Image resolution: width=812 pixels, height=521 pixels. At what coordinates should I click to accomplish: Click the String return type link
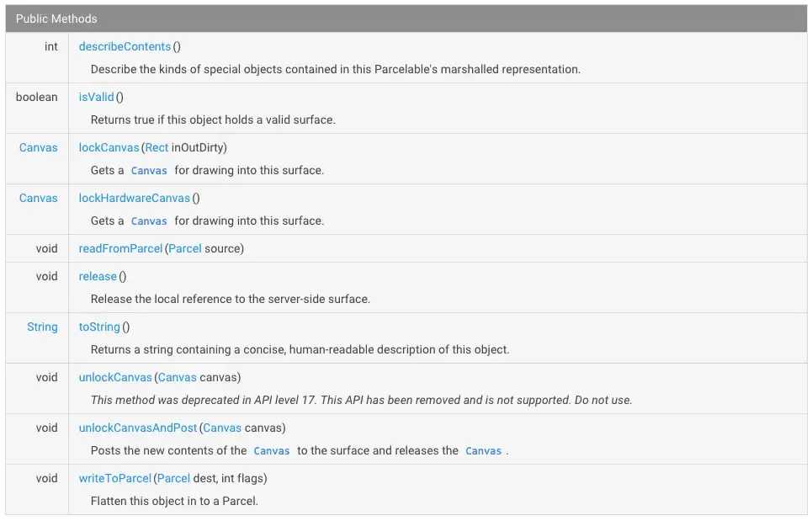[x=42, y=327]
